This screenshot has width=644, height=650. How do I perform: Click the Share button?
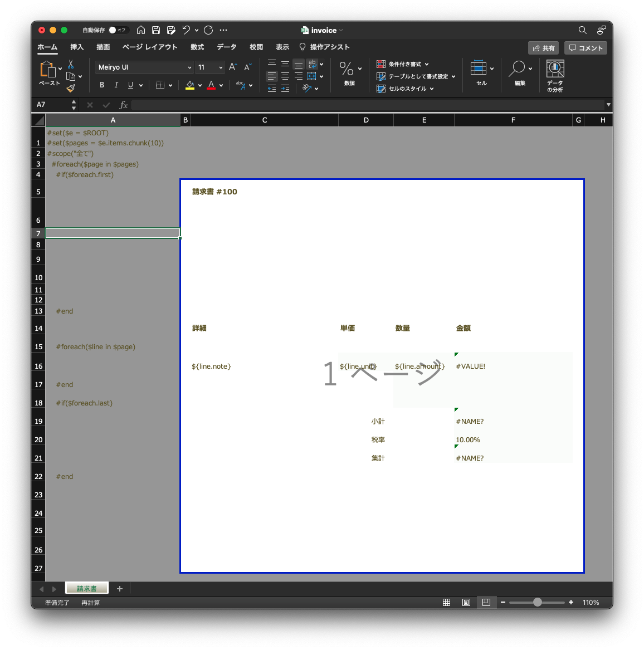click(x=544, y=48)
